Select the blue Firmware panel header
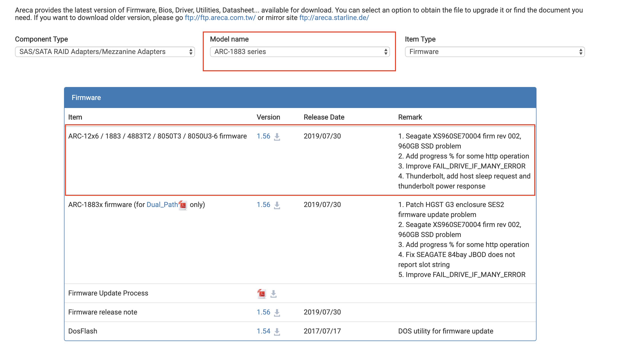Viewport: 617px width, 364px height. click(x=300, y=98)
